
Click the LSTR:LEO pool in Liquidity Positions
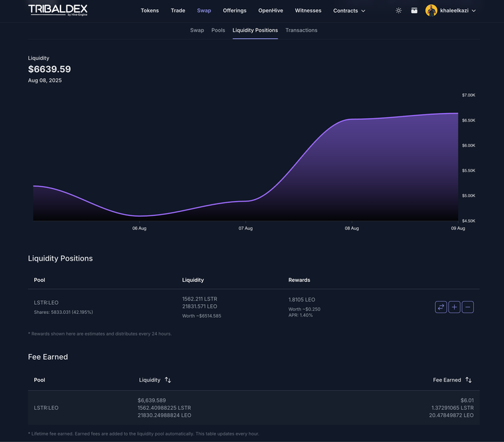tap(47, 303)
